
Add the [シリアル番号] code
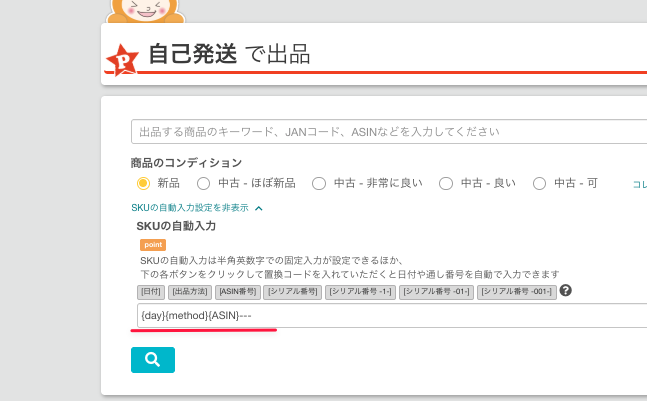294,292
